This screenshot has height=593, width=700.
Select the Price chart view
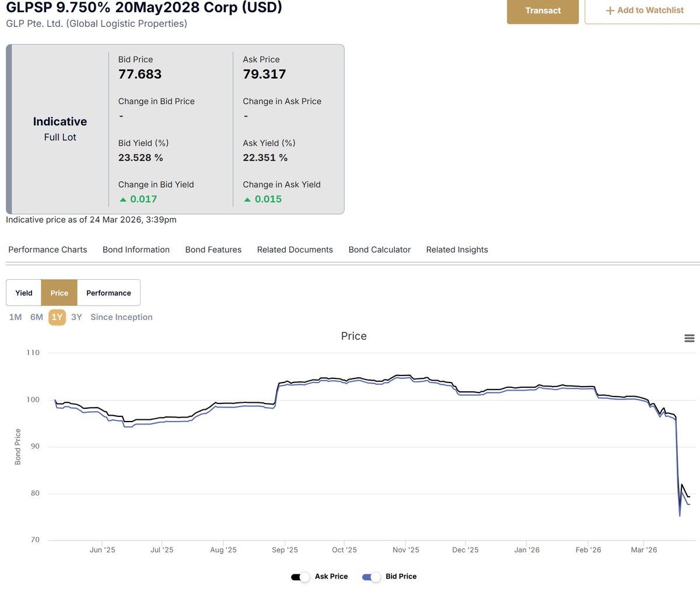[x=59, y=293]
